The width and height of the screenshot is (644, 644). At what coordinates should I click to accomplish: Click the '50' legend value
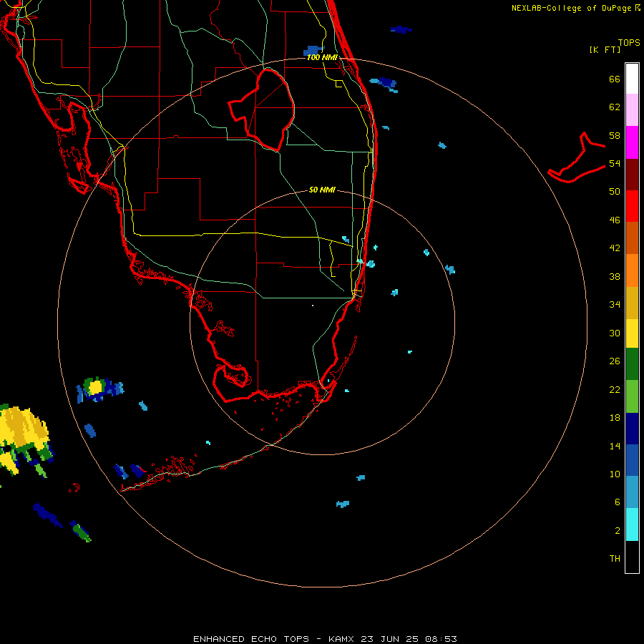[615, 192]
